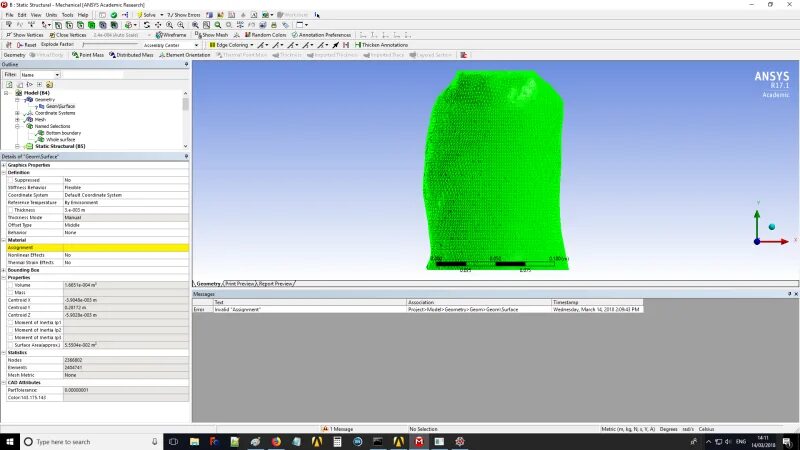This screenshot has width=800, height=450.
Task: Tick the Thickness parameter checkbox
Action: point(10,210)
